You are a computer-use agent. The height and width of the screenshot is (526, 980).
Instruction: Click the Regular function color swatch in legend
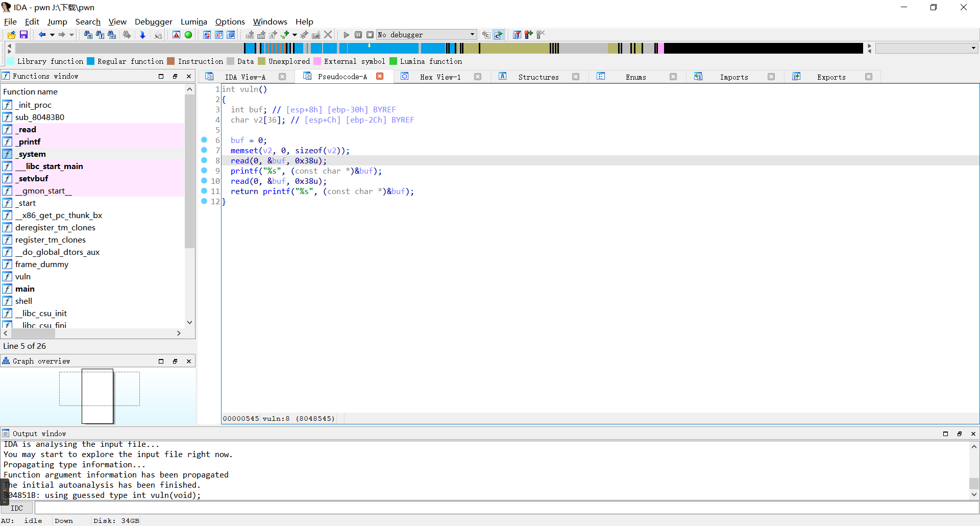click(91, 61)
